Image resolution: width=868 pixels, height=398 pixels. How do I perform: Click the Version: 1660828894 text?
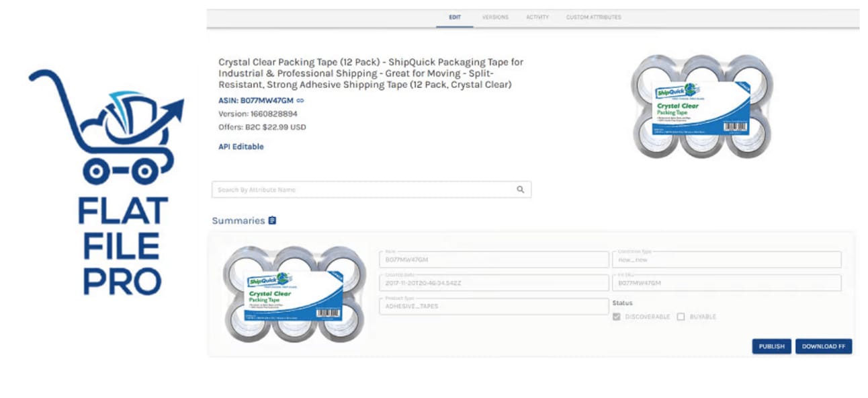coord(258,114)
